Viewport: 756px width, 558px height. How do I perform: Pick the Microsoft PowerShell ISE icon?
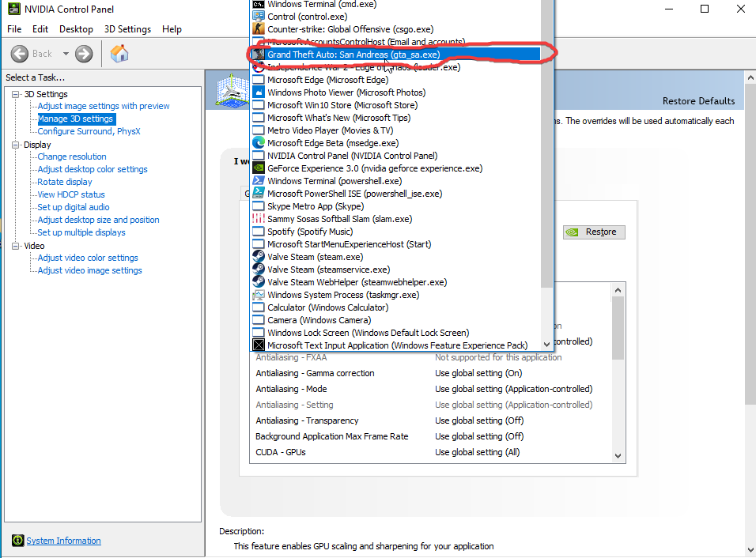pyautogui.click(x=259, y=193)
